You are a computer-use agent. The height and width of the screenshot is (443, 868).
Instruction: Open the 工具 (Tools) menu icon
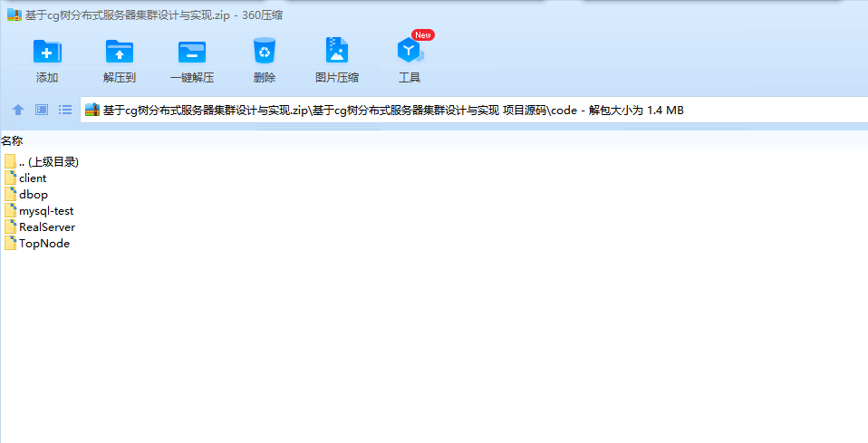tap(410, 51)
